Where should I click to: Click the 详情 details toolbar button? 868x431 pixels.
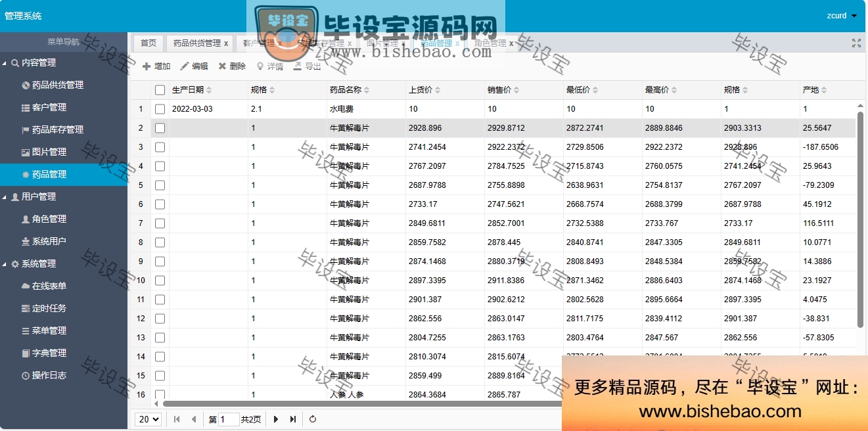pos(269,66)
